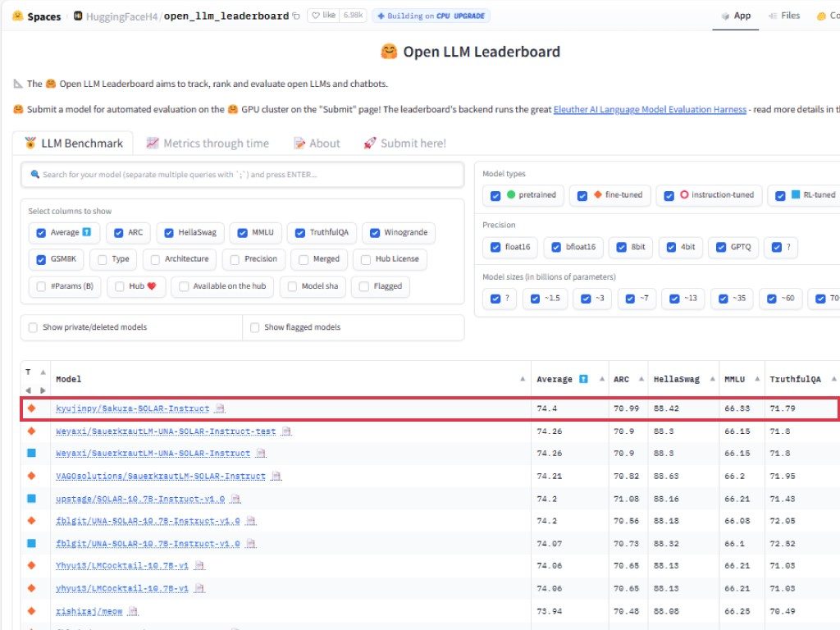Image resolution: width=840 pixels, height=630 pixels.
Task: Check the Model sha column checkbox
Action: pos(292,286)
